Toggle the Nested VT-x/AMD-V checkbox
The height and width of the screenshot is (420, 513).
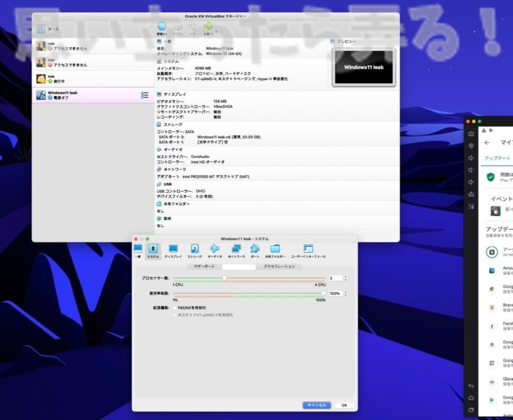(x=174, y=315)
